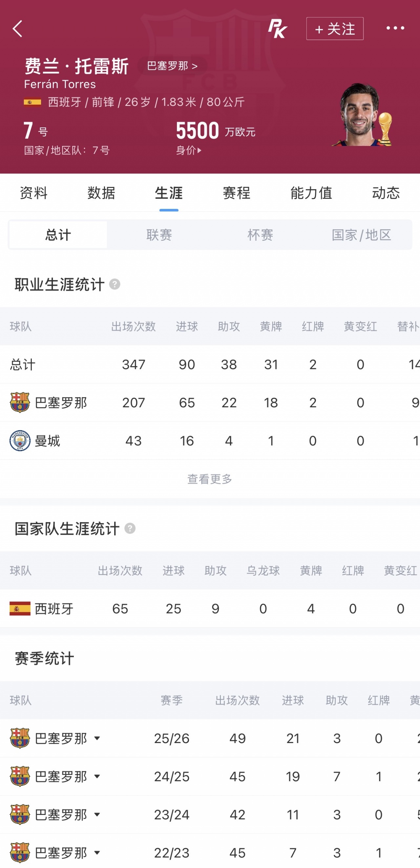Tap 查看更多 to show more clubs
420x868 pixels.
click(x=210, y=479)
